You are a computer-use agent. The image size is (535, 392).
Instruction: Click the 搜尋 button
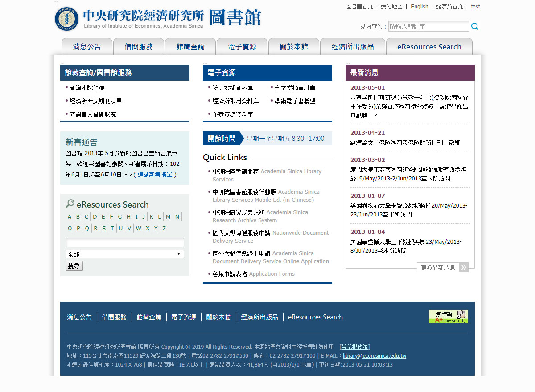(x=74, y=266)
